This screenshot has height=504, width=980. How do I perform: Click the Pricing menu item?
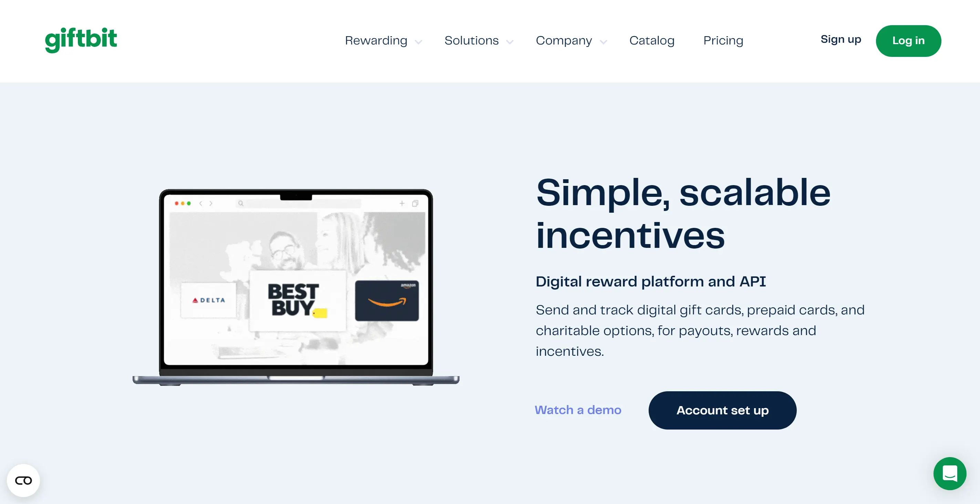tap(724, 40)
